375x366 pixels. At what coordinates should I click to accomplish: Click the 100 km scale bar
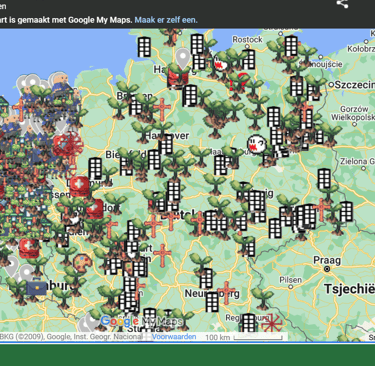coord(244,337)
